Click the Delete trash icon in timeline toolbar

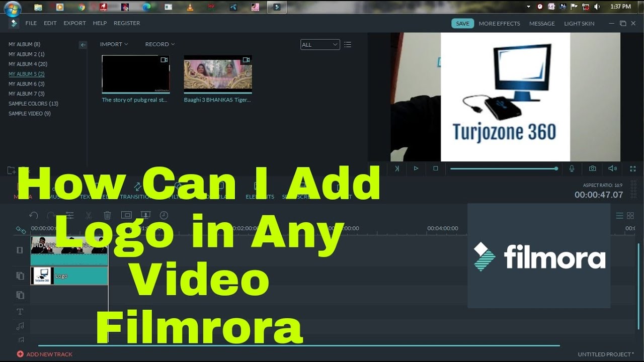click(x=107, y=215)
